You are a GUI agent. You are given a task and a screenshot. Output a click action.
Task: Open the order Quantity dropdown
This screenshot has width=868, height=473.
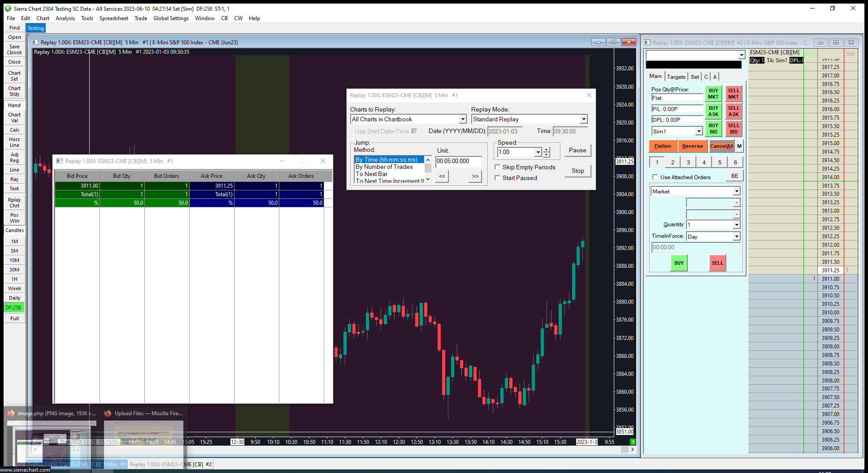736,224
